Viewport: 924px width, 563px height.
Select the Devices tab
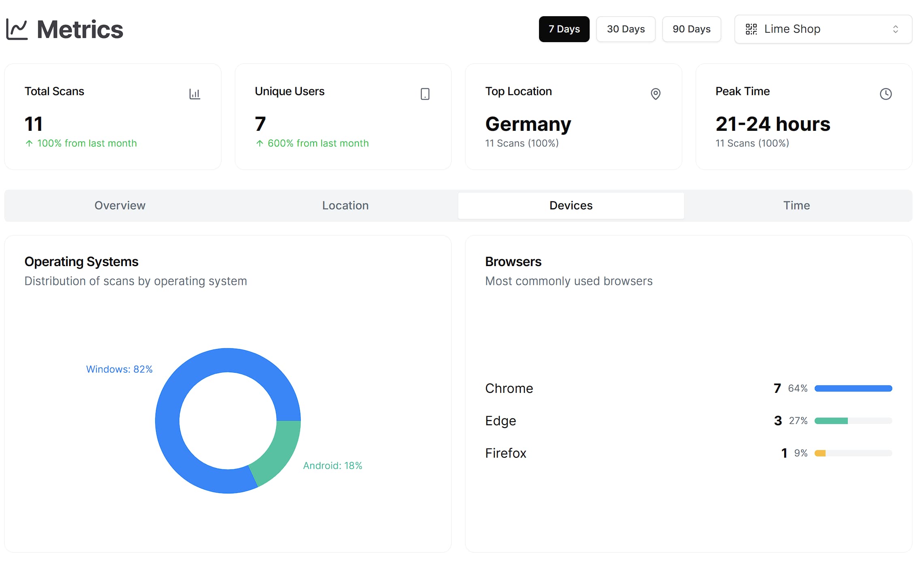click(571, 205)
